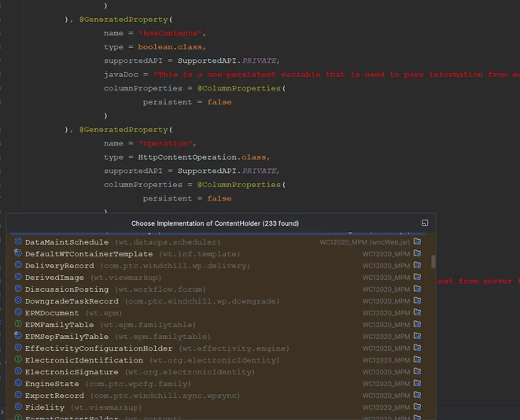The height and width of the screenshot is (420, 520).
Task: Select EPMFamilyTable interface entry
Action: (218, 325)
